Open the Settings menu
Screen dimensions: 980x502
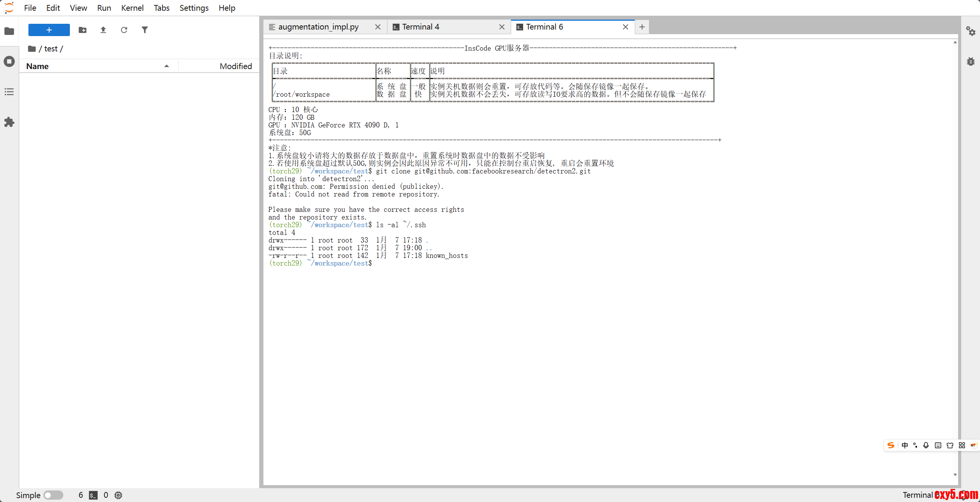[x=194, y=8]
